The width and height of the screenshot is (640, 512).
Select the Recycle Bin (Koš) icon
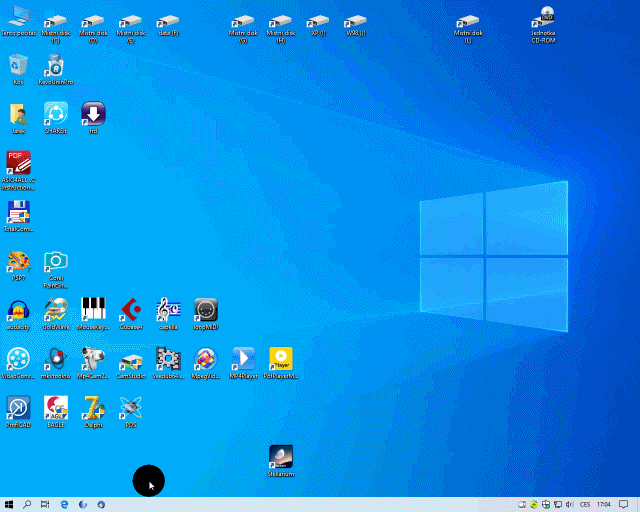pos(18,69)
